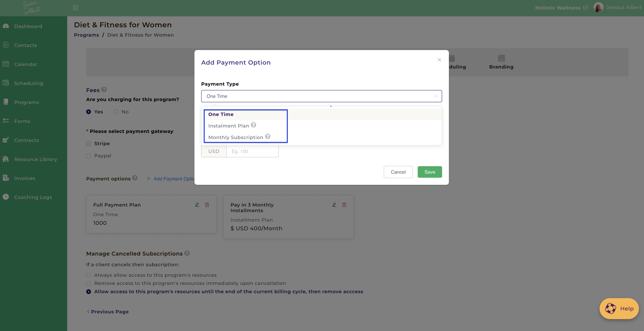The image size is (644, 331).
Task: Click the Scheduling icon in sidebar
Action: (6, 83)
